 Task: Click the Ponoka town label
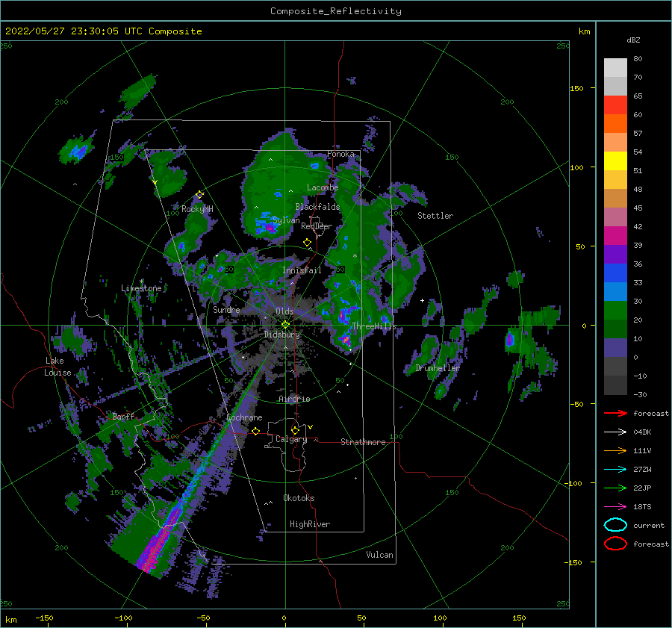click(x=340, y=154)
